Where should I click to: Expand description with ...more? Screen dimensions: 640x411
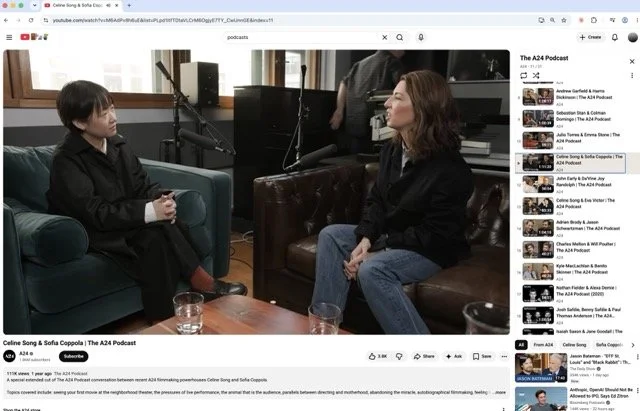point(498,392)
